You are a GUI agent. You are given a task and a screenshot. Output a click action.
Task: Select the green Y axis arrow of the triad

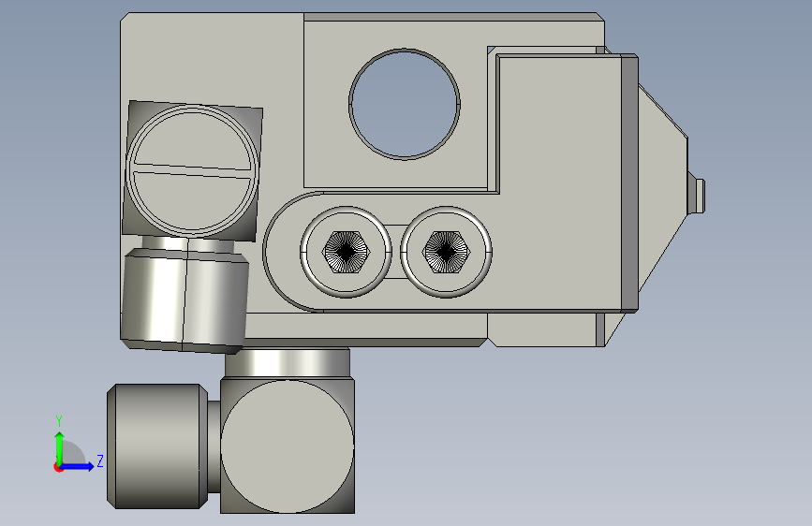pyautogui.click(x=59, y=448)
